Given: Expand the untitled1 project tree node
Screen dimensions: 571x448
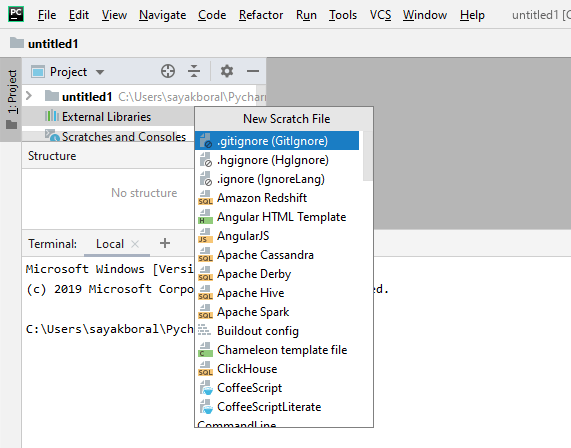Looking at the screenshot, I should [x=29, y=96].
